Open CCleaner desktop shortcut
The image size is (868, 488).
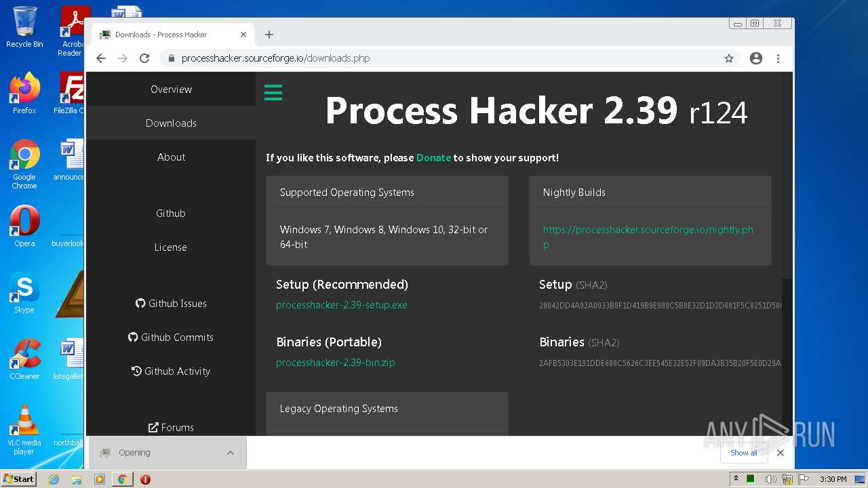pos(24,359)
